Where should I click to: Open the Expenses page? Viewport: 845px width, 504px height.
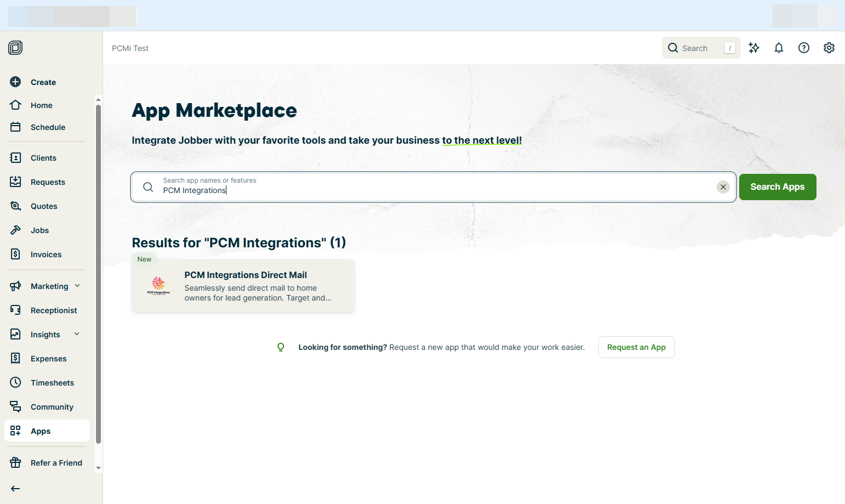[47, 359]
